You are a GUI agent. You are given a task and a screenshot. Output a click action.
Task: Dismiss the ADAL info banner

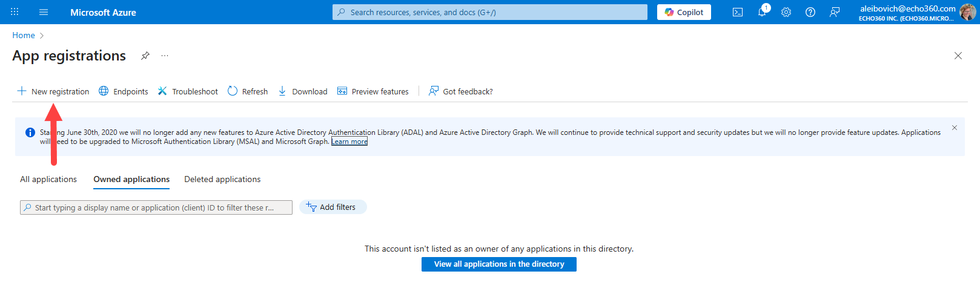pyautogui.click(x=955, y=128)
